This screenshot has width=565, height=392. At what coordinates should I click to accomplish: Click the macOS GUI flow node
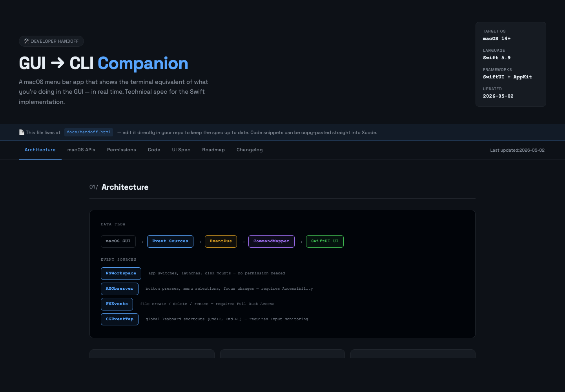pyautogui.click(x=118, y=241)
